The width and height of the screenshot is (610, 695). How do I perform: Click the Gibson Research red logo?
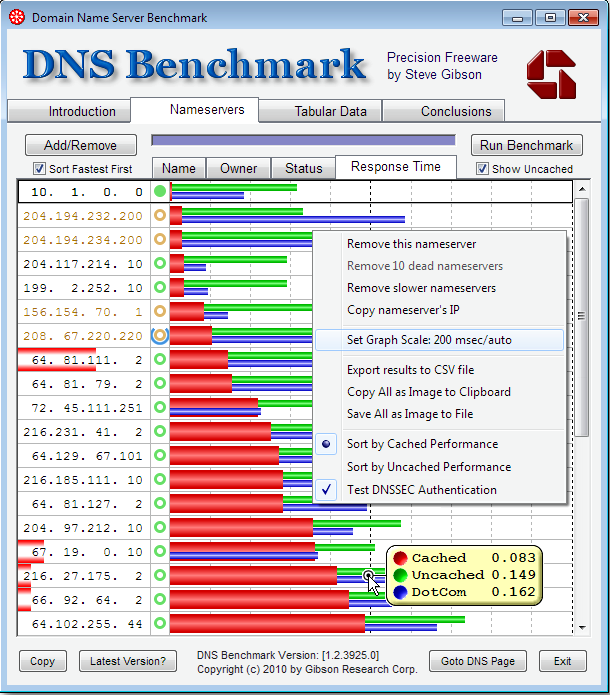(551, 74)
